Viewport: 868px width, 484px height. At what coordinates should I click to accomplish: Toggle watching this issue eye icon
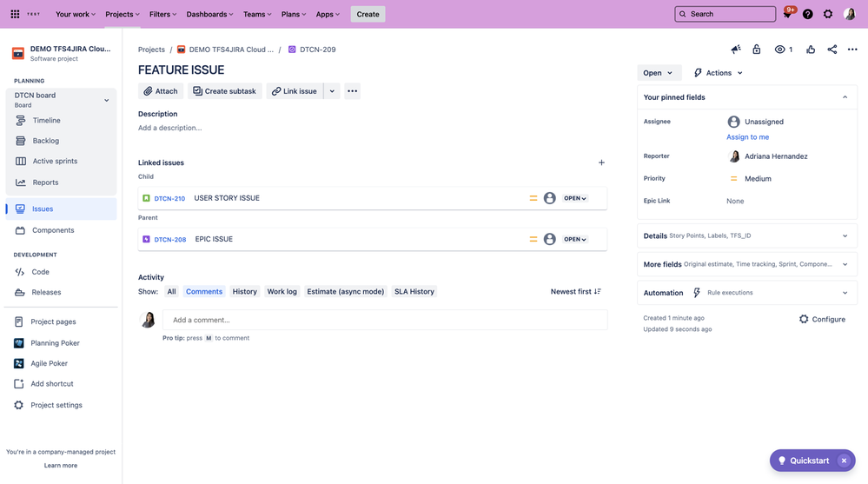pos(784,50)
